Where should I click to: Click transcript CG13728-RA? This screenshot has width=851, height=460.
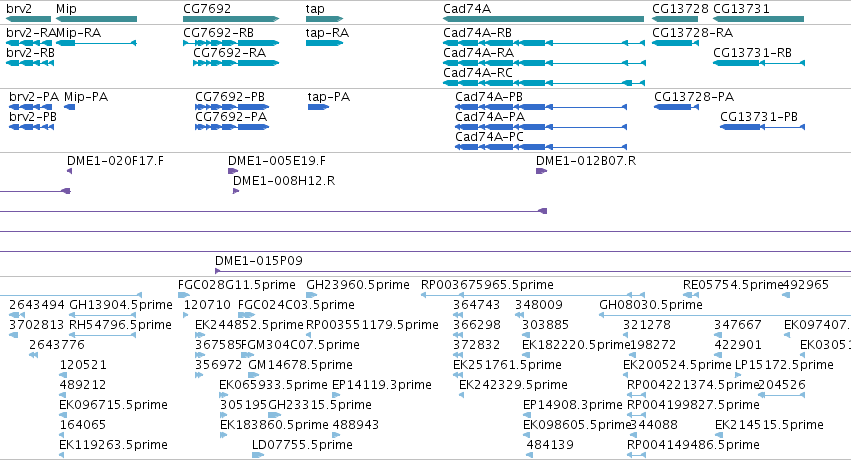[675, 43]
